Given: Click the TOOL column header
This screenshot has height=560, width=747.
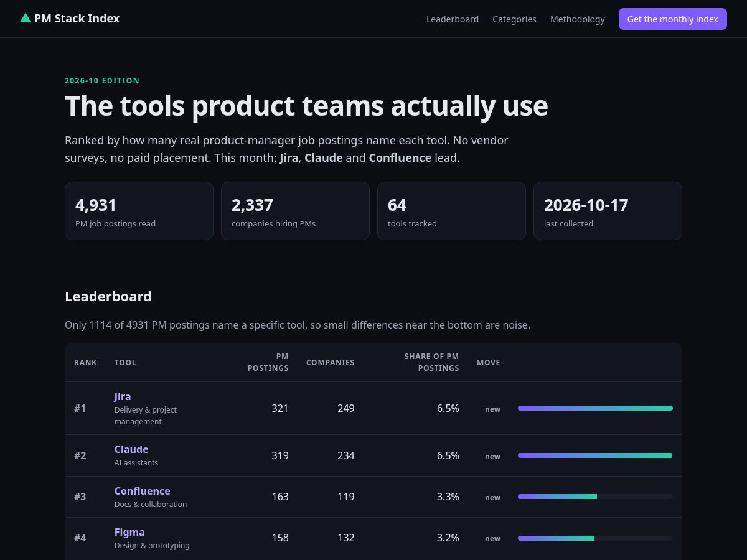Looking at the screenshot, I should point(125,362).
